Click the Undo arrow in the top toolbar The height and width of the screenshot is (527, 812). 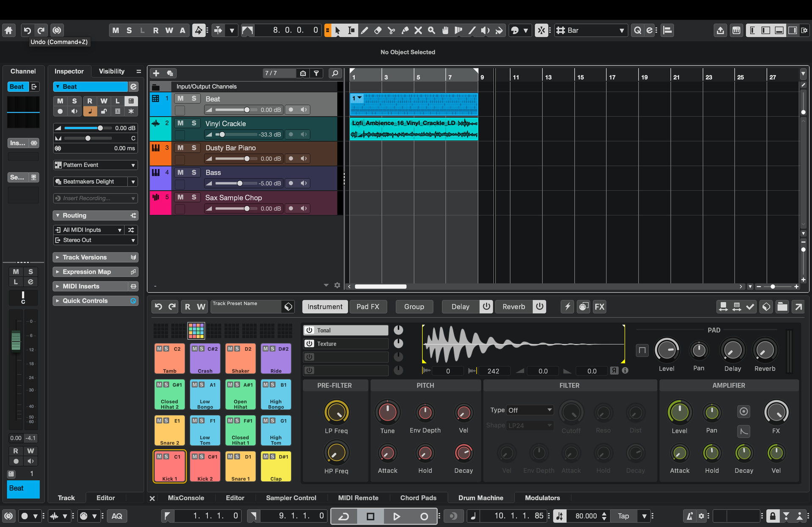pyautogui.click(x=27, y=30)
